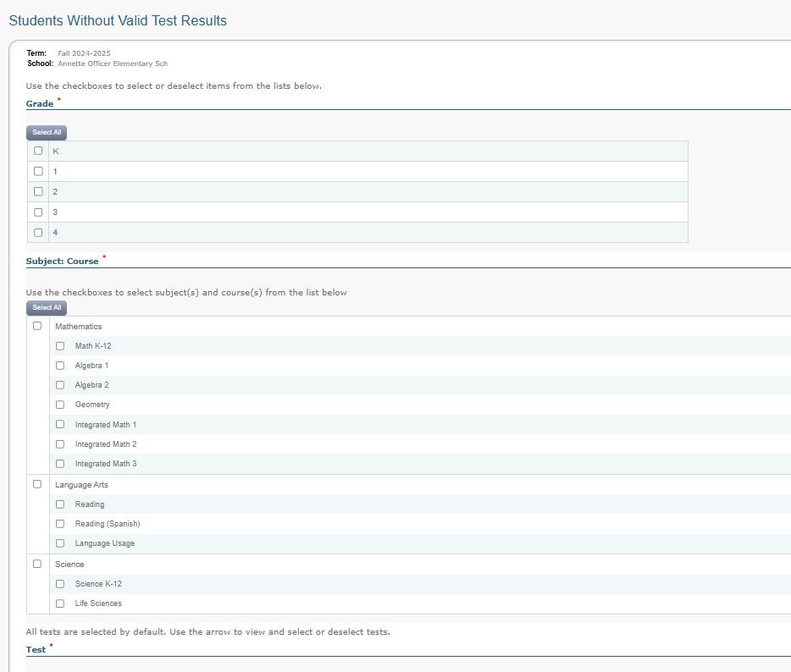Select the Geometry course checkbox
Viewport: 791px width, 672px height.
click(60, 405)
